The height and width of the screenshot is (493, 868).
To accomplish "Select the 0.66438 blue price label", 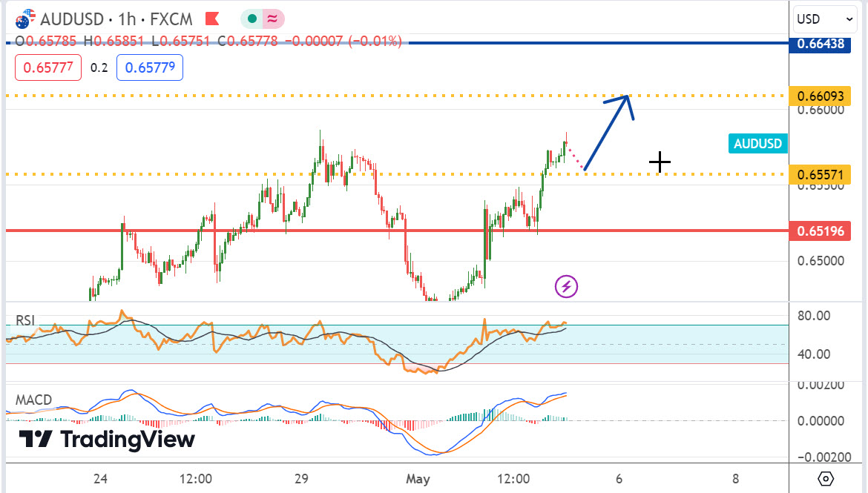I will point(821,44).
